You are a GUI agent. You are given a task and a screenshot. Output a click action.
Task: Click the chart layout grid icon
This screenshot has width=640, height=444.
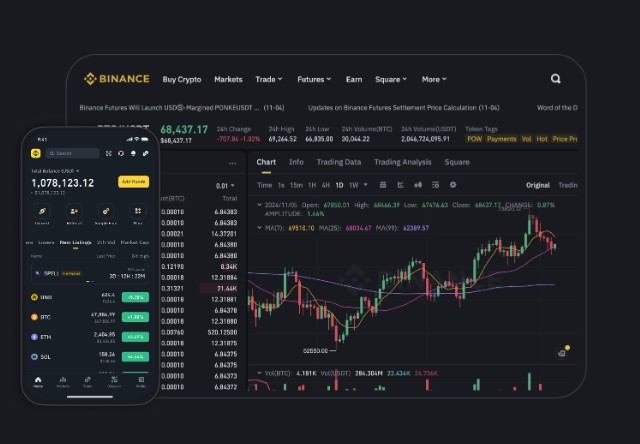coord(383,185)
